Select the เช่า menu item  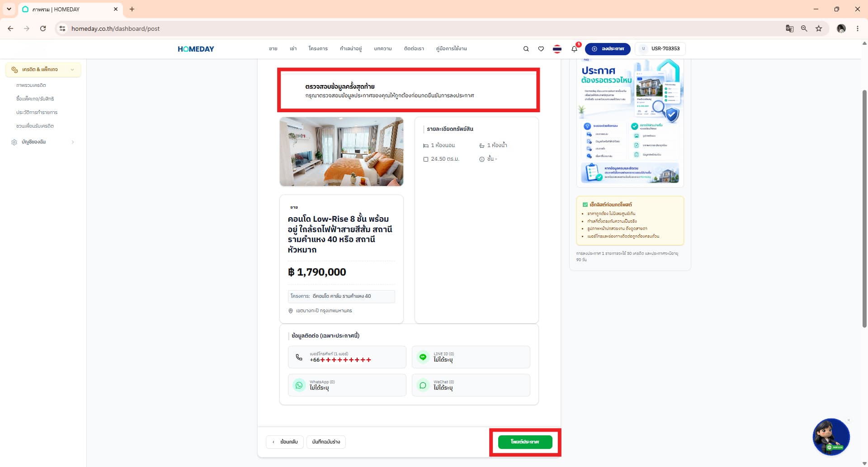tap(293, 49)
